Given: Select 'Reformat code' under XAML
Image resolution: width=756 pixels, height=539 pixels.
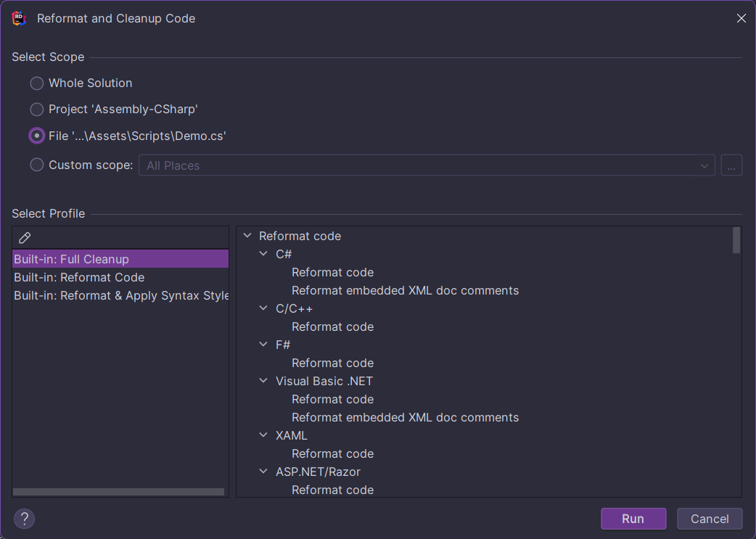Looking at the screenshot, I should coord(333,453).
